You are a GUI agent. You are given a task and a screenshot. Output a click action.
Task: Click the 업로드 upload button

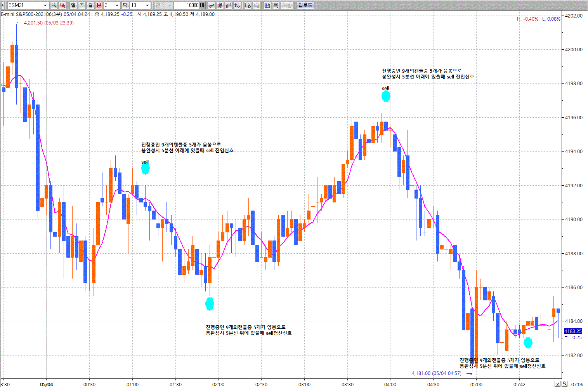click(305, 5)
